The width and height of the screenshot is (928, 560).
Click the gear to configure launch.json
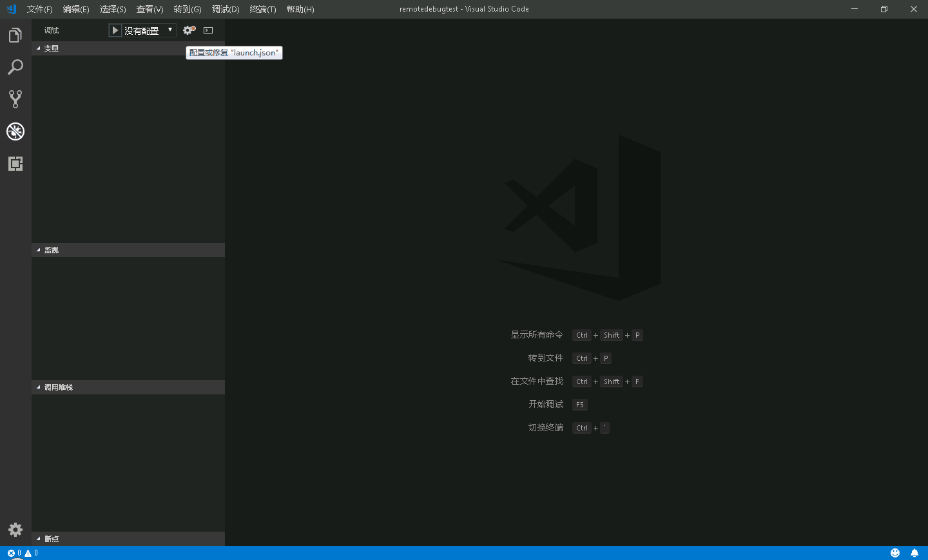click(x=189, y=30)
